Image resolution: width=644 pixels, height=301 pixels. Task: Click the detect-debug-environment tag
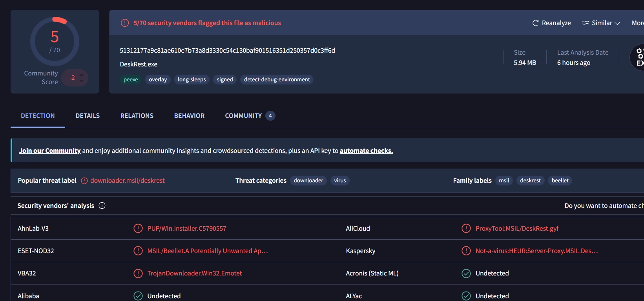(277, 79)
